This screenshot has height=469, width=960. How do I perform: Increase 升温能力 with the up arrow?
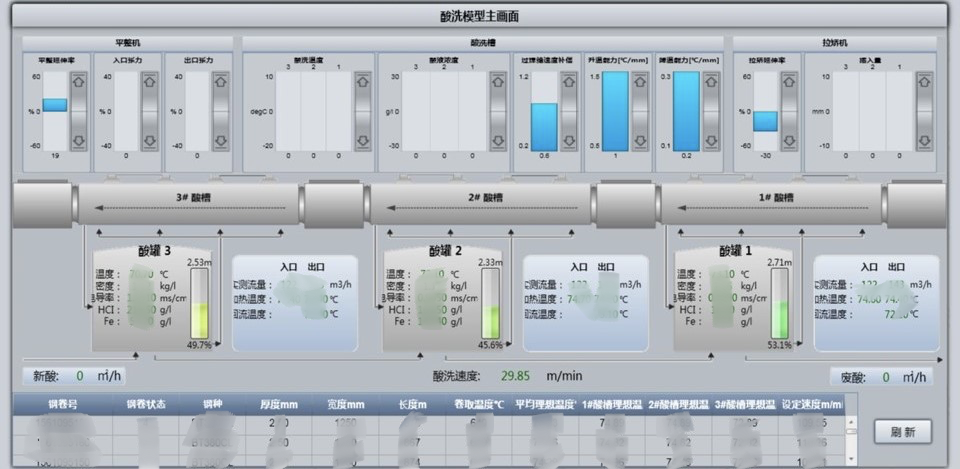pyautogui.click(x=640, y=81)
